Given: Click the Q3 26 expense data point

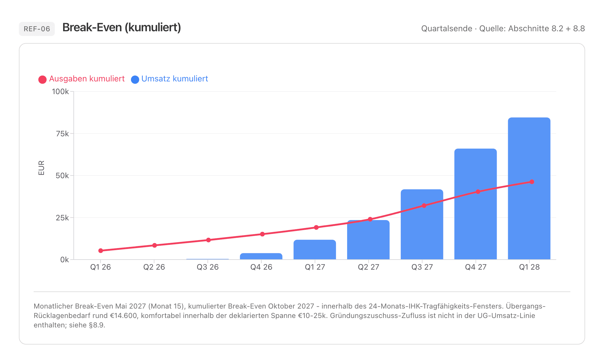Looking at the screenshot, I should 208,240.
